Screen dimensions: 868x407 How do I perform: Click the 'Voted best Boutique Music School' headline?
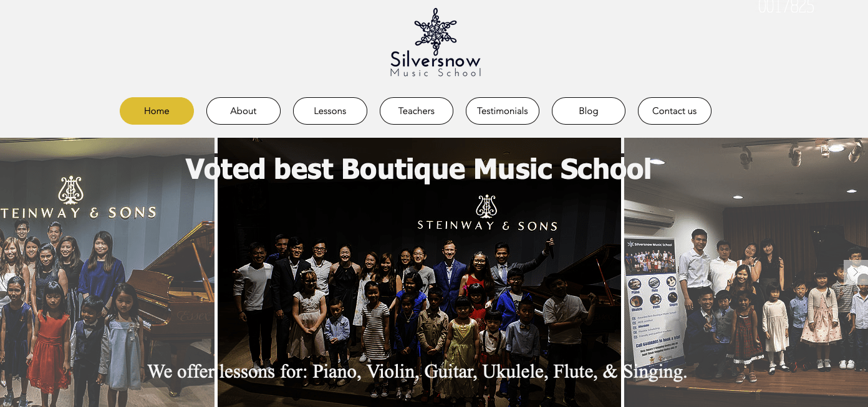click(x=418, y=169)
